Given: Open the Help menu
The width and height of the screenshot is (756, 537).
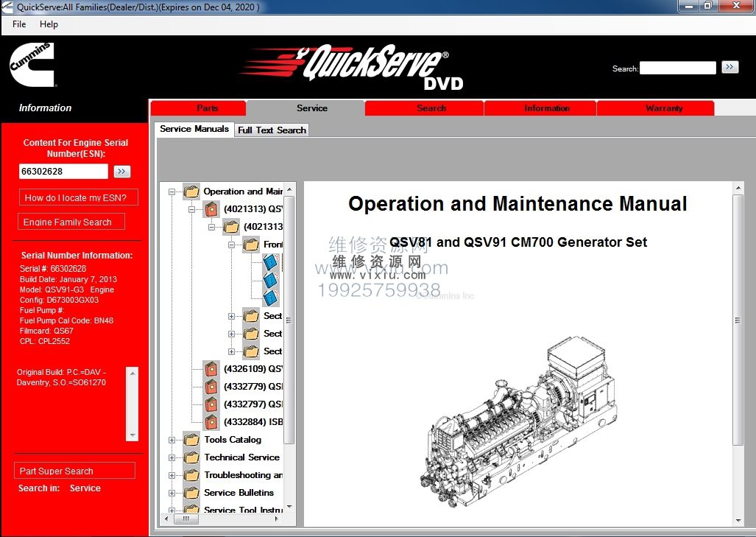Looking at the screenshot, I should [49, 24].
